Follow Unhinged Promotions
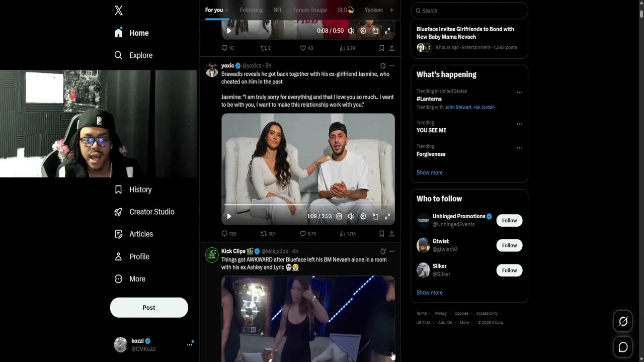644x362 pixels. (509, 220)
